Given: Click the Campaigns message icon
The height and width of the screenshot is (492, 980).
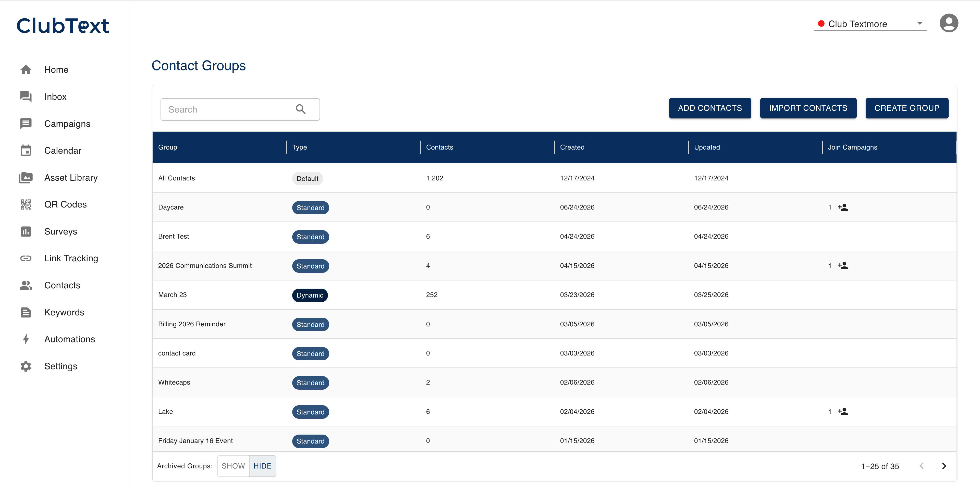Looking at the screenshot, I should click(x=26, y=124).
